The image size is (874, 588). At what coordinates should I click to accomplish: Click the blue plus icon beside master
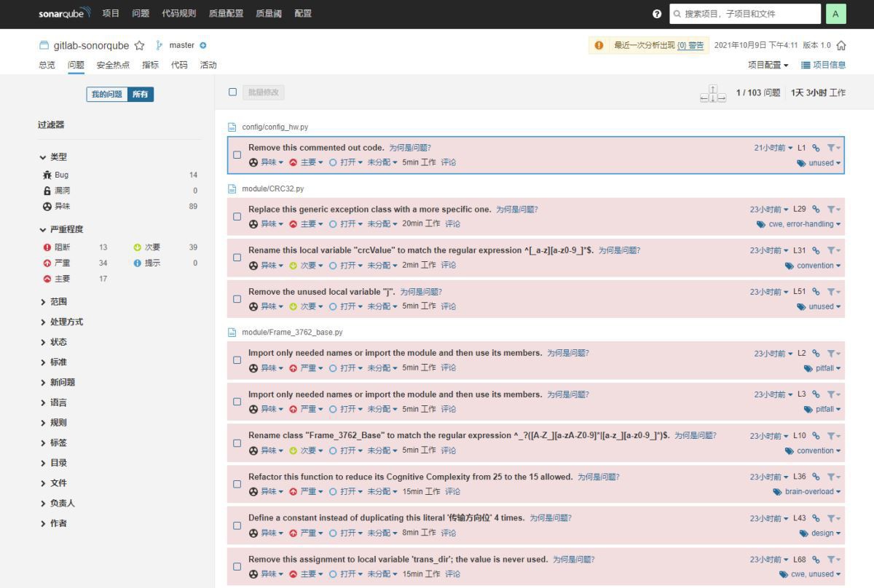203,45
